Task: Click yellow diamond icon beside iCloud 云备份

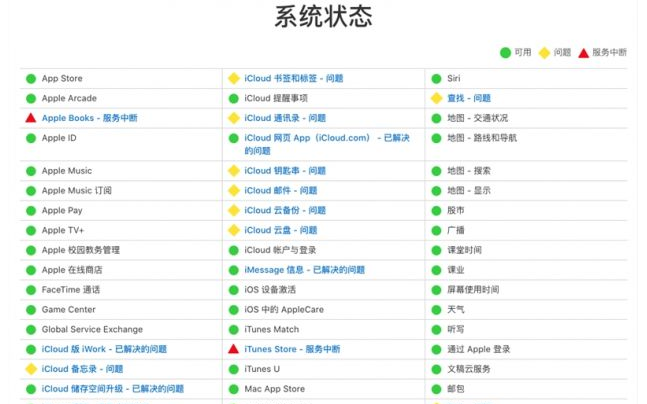Action: [x=234, y=210]
